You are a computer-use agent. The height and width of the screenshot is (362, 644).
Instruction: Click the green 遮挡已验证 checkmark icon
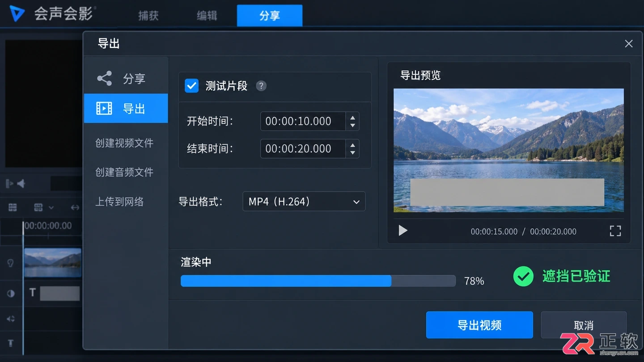click(x=523, y=276)
